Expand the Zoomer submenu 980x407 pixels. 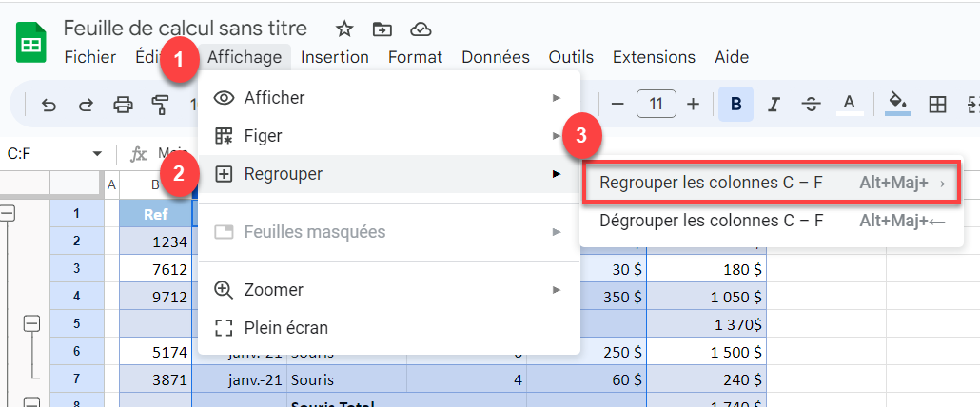click(389, 290)
